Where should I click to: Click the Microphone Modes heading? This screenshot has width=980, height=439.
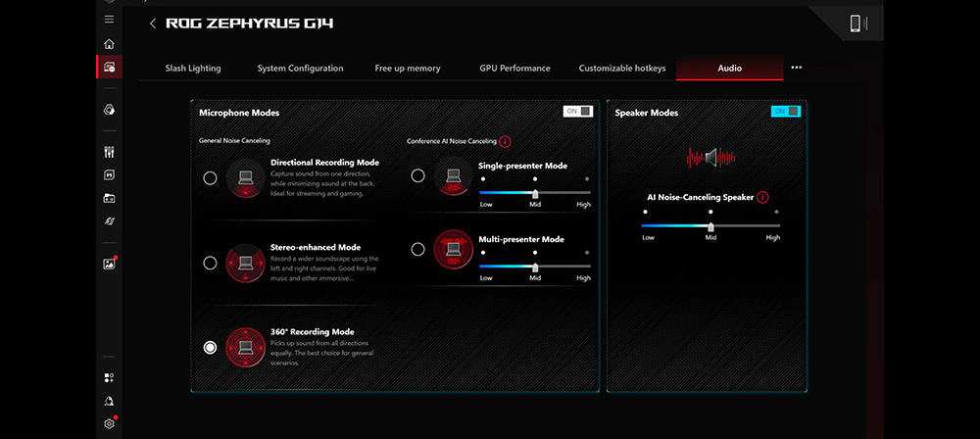click(x=239, y=113)
